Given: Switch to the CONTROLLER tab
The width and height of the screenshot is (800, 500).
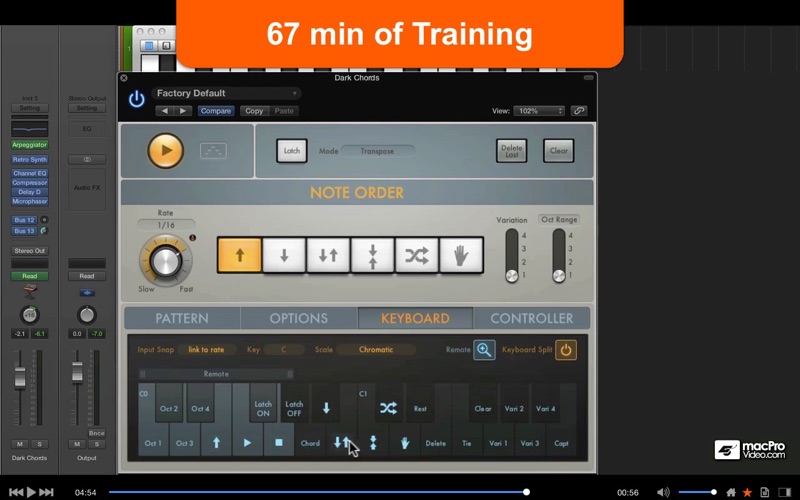Looking at the screenshot, I should coord(532,318).
